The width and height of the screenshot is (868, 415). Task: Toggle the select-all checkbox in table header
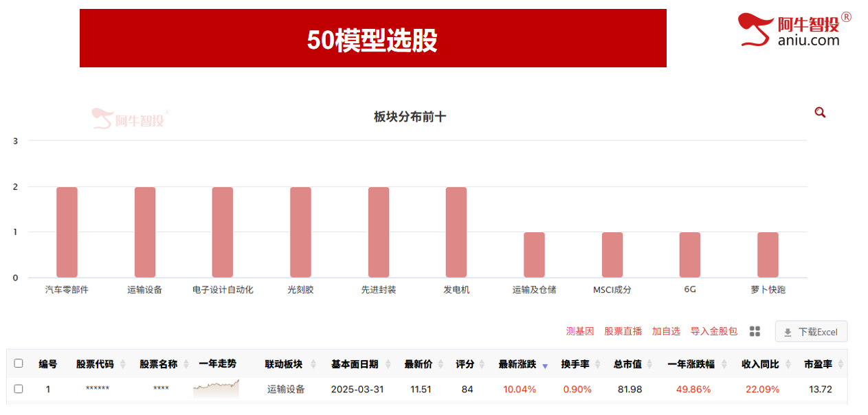click(x=19, y=364)
